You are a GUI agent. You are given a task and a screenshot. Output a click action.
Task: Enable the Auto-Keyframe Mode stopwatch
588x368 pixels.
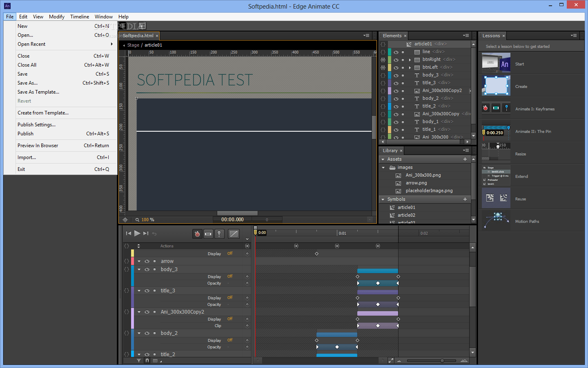tap(197, 233)
